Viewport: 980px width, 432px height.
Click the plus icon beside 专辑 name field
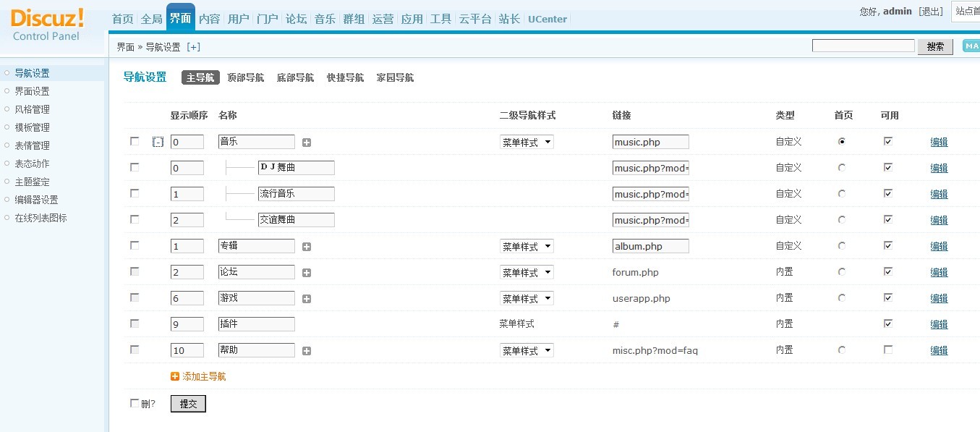click(x=307, y=247)
